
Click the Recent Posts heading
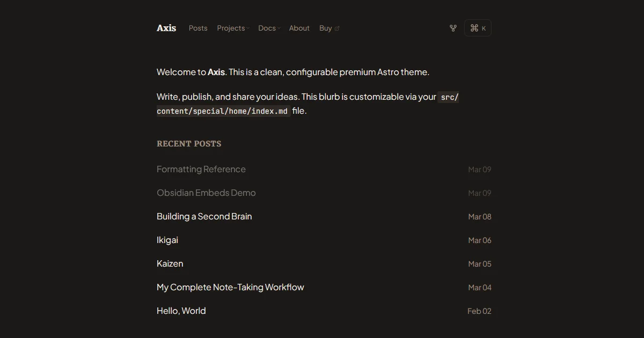click(189, 144)
